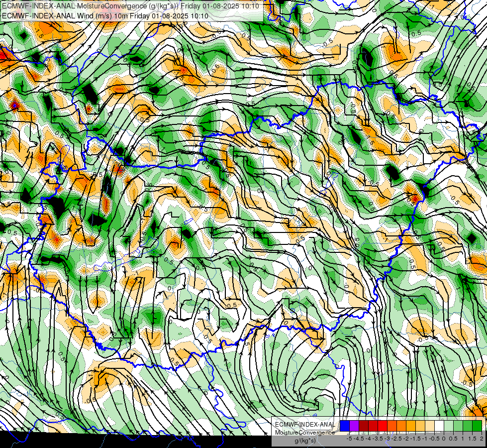Click the '-4' legend scale value
Viewport: 487px width, 448px height.
coord(368,439)
